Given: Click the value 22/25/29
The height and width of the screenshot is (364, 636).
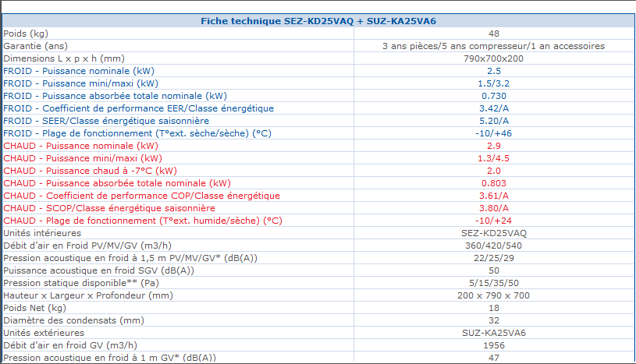Looking at the screenshot, I should click(494, 258).
